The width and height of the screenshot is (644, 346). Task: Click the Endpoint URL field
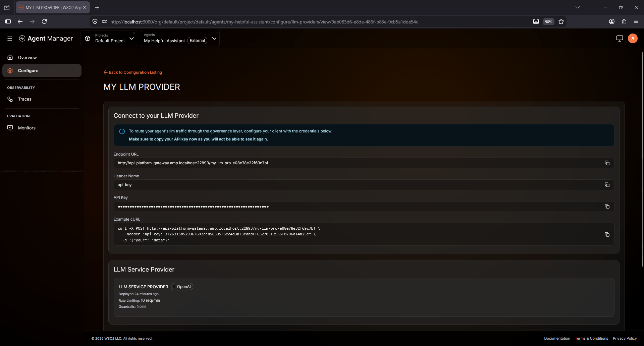[x=364, y=163]
